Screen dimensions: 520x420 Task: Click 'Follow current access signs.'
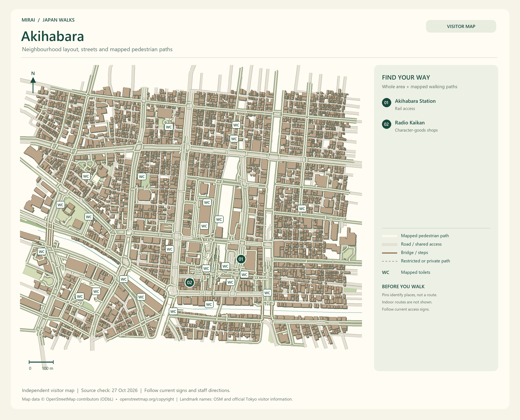click(406, 309)
